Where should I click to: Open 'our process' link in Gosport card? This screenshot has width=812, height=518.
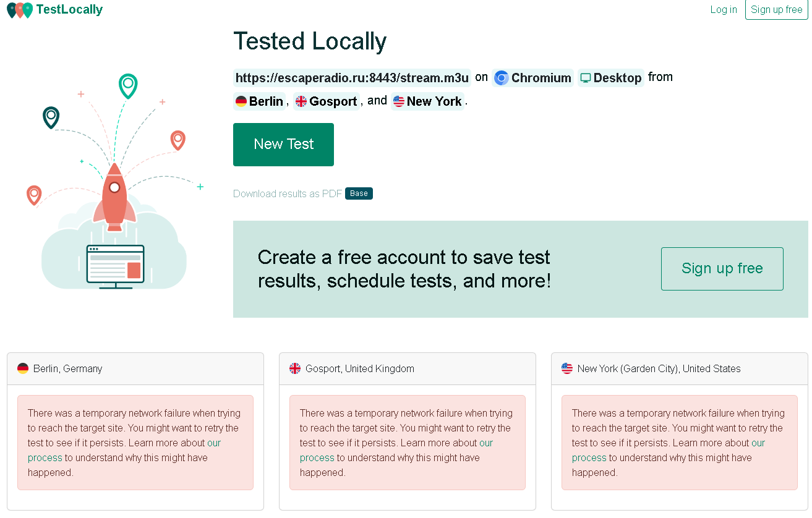click(485, 443)
